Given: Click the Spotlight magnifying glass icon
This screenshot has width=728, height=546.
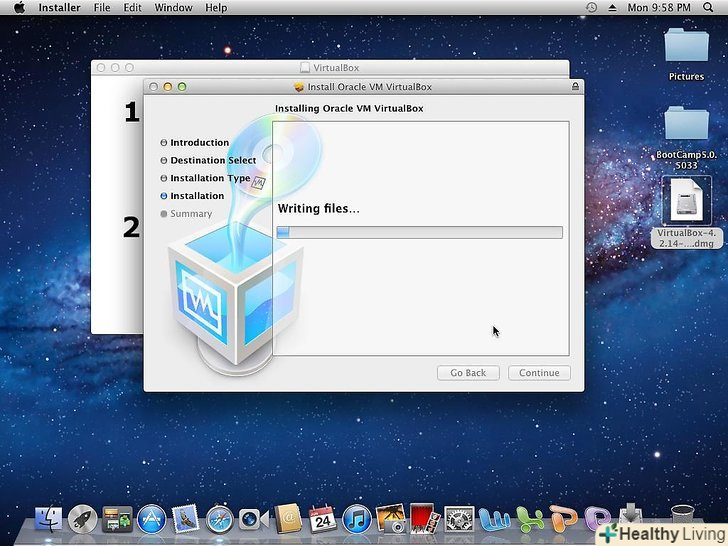Looking at the screenshot, I should [x=709, y=8].
